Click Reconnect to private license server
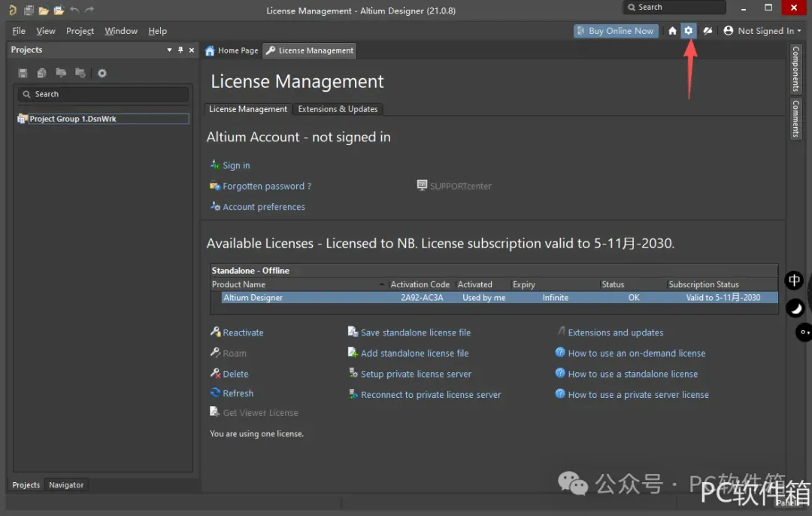Viewport: 812px width, 516px height. 431,395
